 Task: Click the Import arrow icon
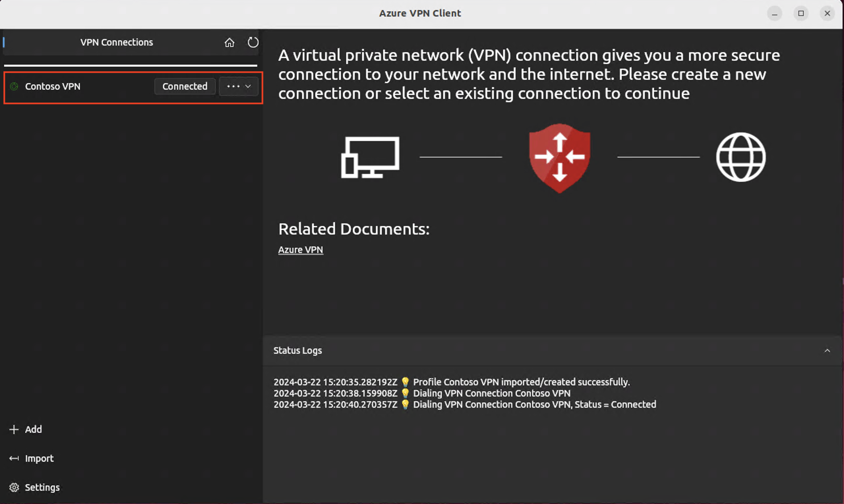(x=14, y=458)
